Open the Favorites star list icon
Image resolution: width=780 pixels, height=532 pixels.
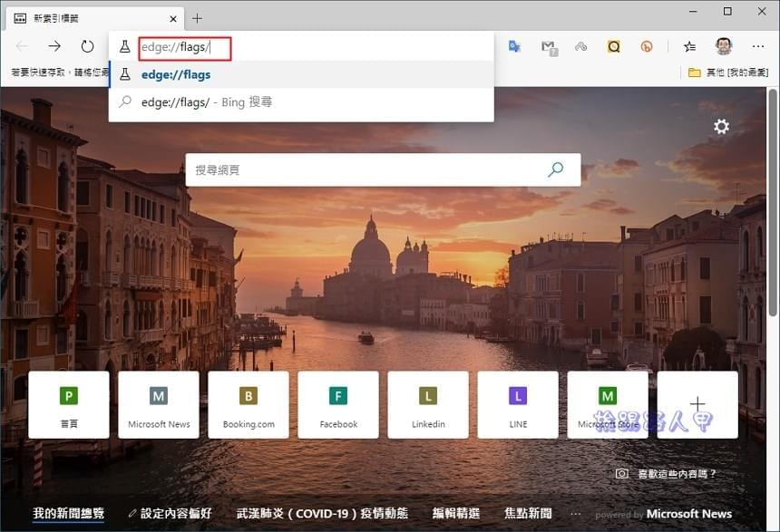click(689, 47)
